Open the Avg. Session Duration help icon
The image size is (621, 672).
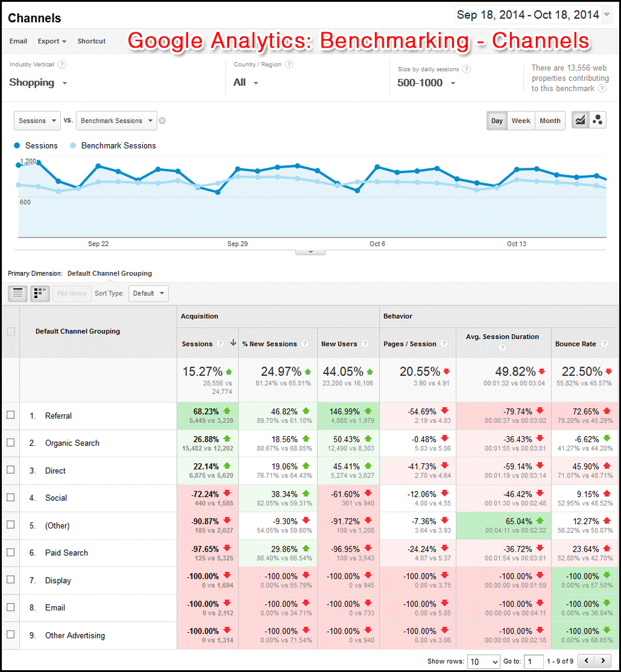[x=502, y=348]
